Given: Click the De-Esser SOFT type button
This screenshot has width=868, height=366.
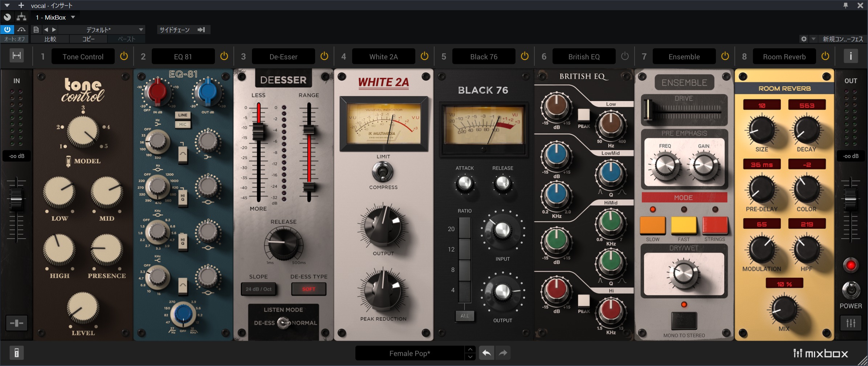Looking at the screenshot, I should click(309, 289).
